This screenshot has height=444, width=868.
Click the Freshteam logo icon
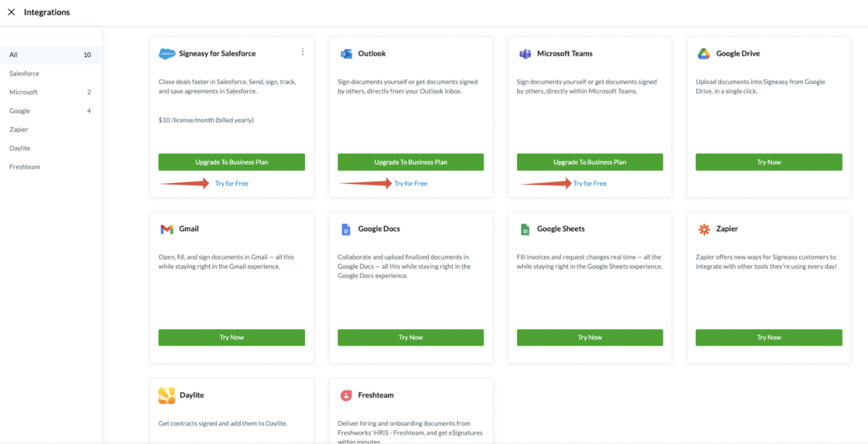tap(346, 395)
